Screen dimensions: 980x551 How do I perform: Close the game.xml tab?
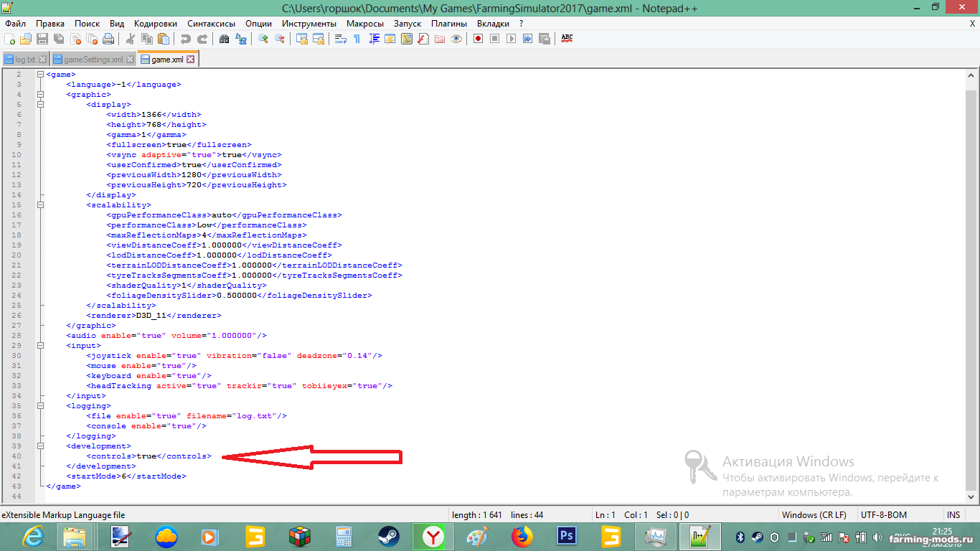point(191,60)
